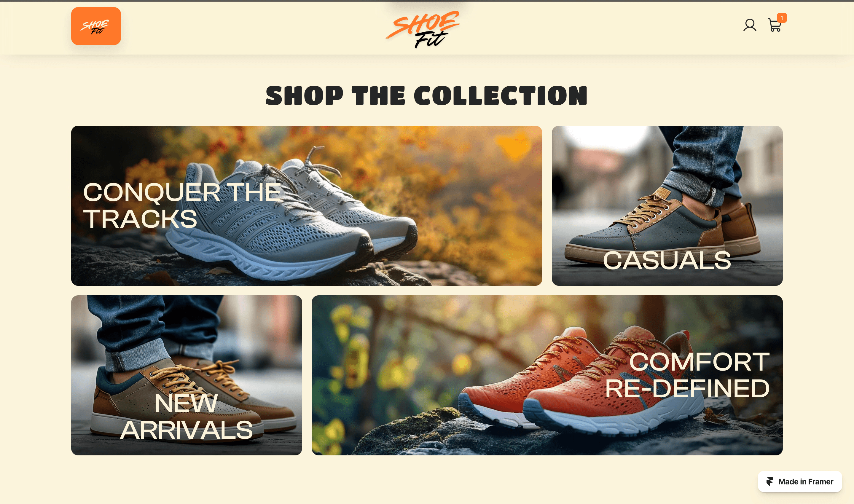
Task: Click the cart item count badge
Action: pos(782,18)
